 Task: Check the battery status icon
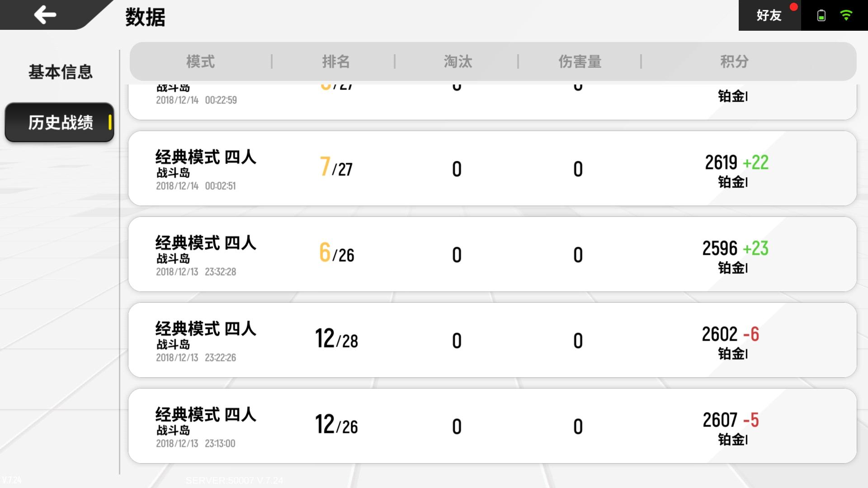coord(821,16)
